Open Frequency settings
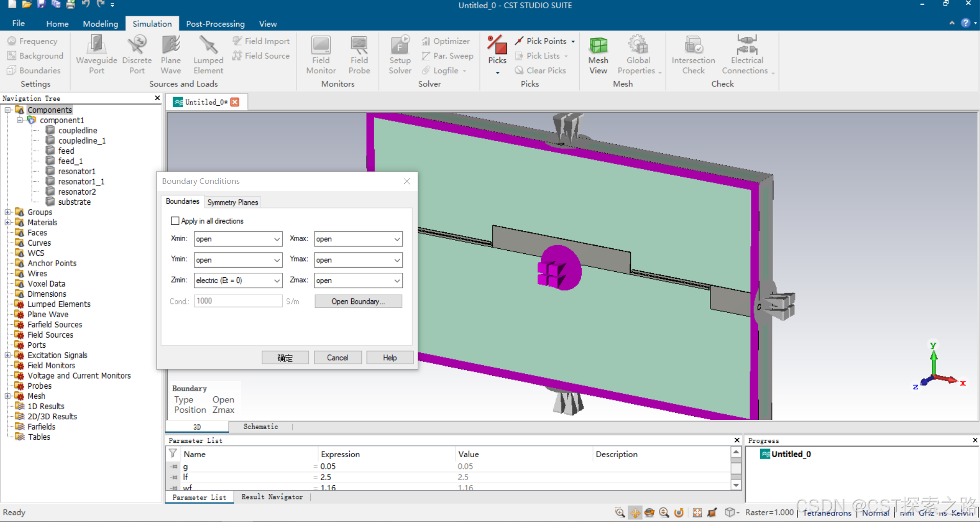Viewport: 980px width, 522px height. tap(32, 41)
